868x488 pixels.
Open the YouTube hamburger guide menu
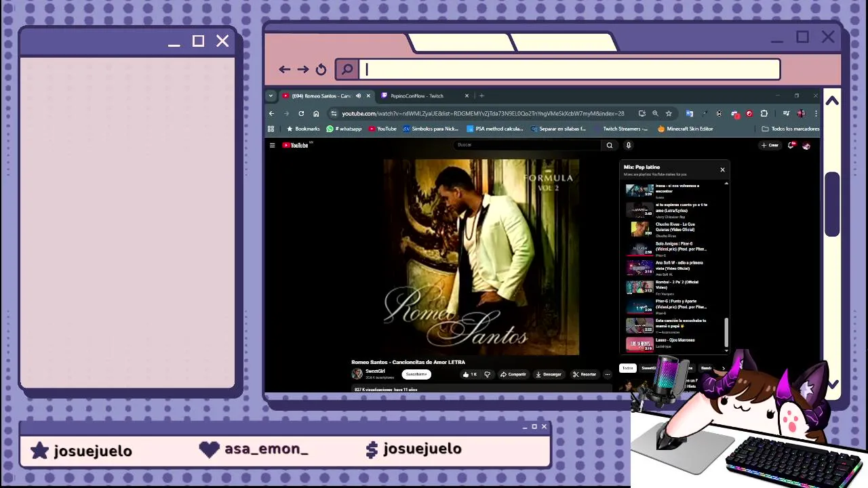[272, 145]
